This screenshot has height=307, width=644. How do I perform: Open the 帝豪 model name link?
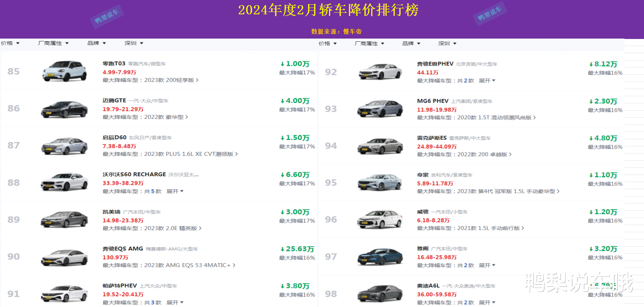click(422, 175)
